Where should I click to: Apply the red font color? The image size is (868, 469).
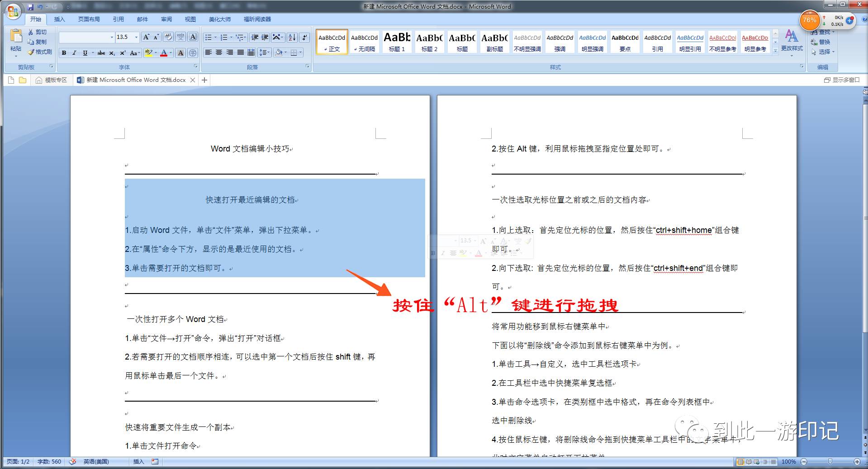click(164, 53)
